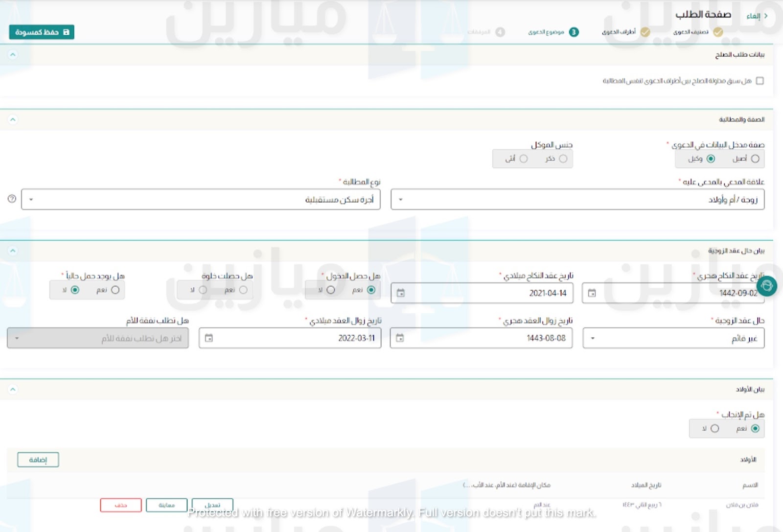Select نعم for هل يوجد حمل حالياً
This screenshot has width=783, height=532.
coord(115,290)
